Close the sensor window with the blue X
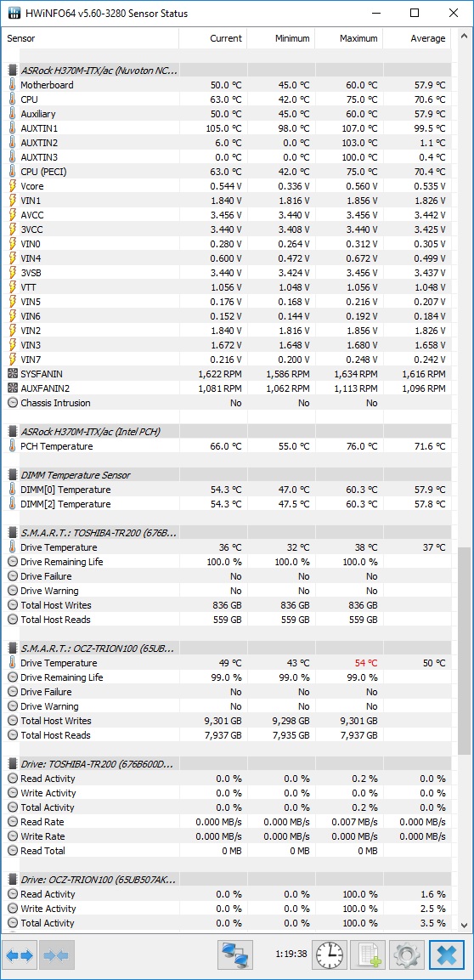Screen dimensions: 474x980 pyautogui.click(x=447, y=955)
